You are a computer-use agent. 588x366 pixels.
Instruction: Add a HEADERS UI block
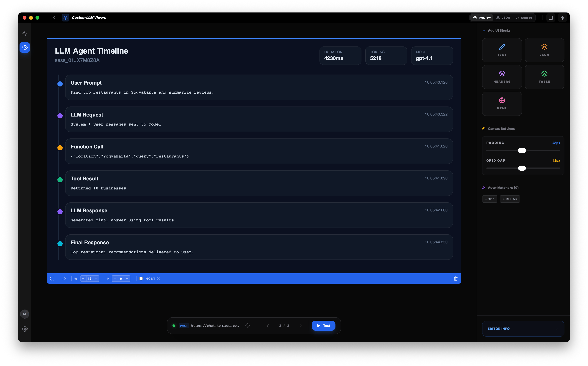[x=502, y=77]
